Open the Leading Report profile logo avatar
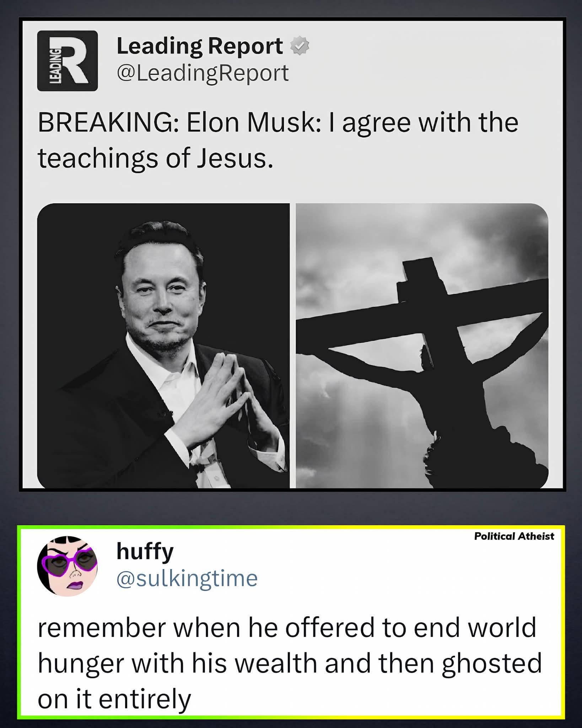Image resolution: width=582 pixels, height=728 pixels. [x=67, y=60]
